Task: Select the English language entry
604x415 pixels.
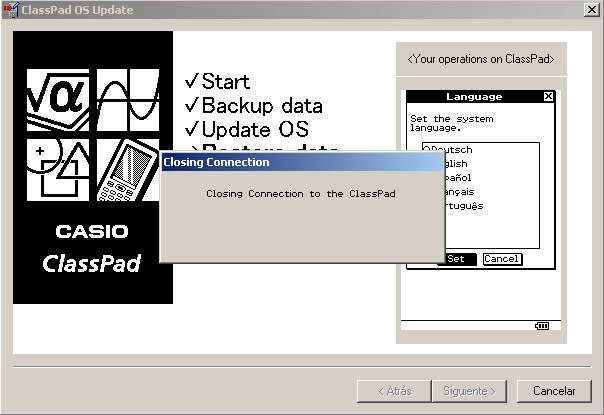Action: [456, 164]
